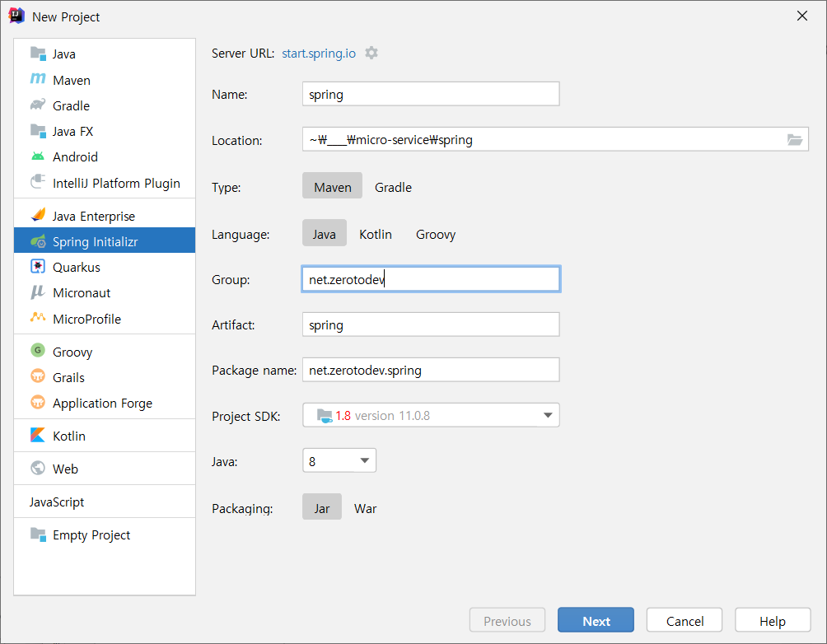Viewport: 827px width, 644px height.
Task: Click the Cancel button
Action: [x=684, y=620]
